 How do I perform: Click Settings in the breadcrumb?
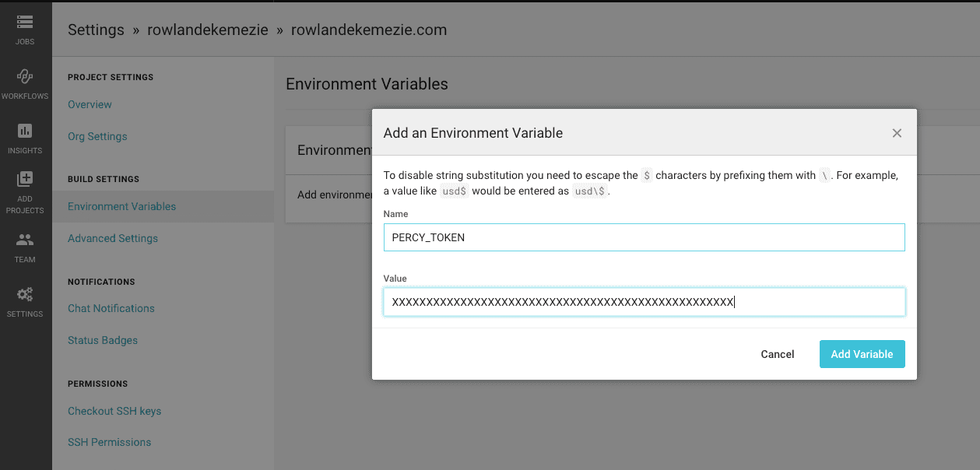pyautogui.click(x=96, y=30)
